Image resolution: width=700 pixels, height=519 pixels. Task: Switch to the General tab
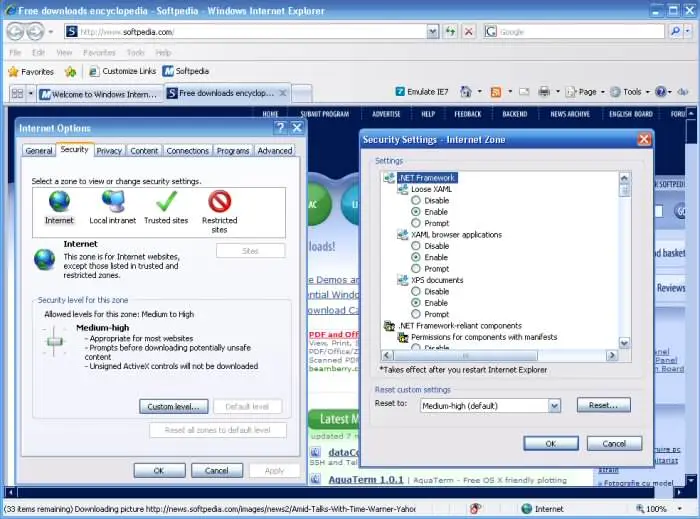coord(39,151)
